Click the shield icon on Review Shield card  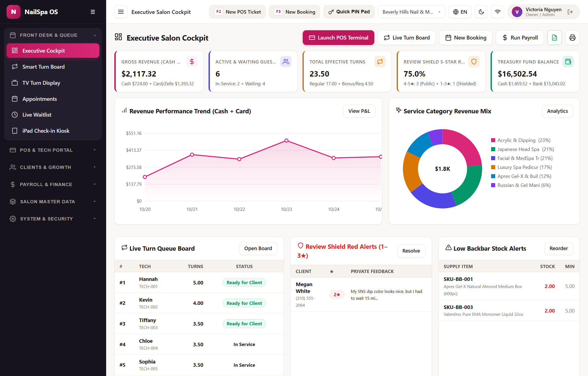pyautogui.click(x=474, y=62)
